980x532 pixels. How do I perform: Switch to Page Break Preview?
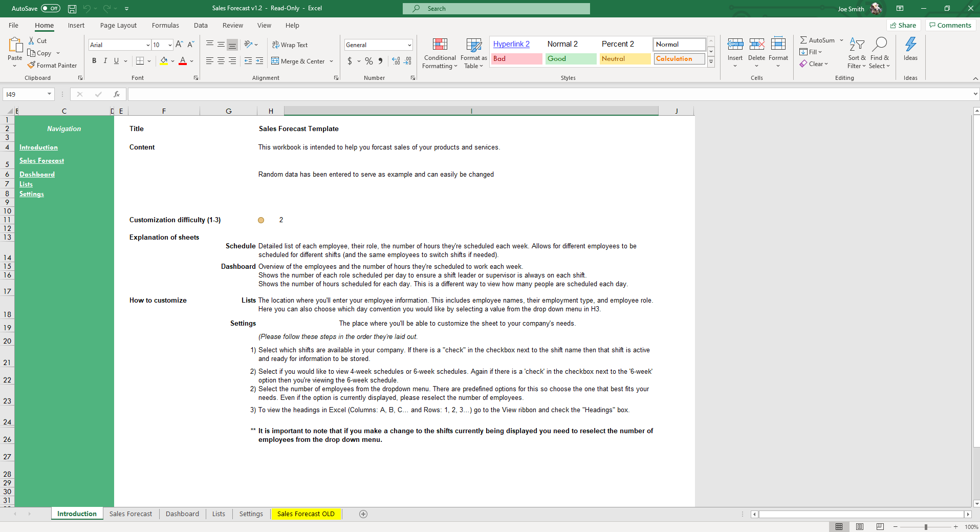[880, 526]
